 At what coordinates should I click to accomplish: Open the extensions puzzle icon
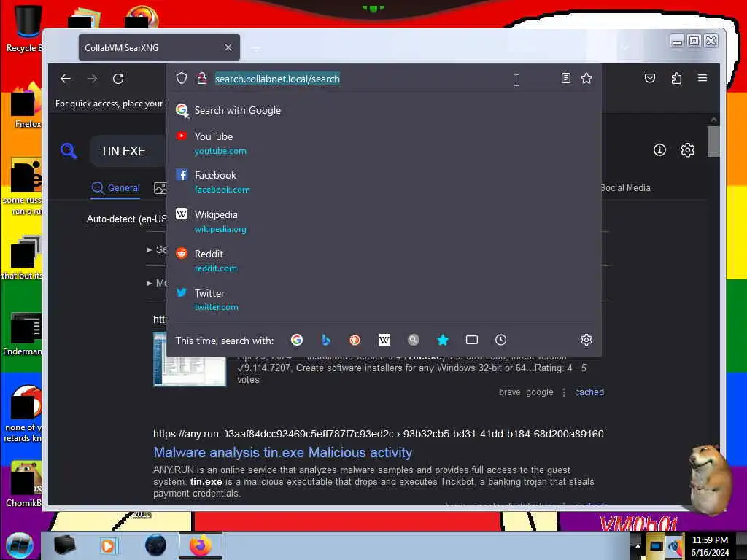(x=676, y=78)
